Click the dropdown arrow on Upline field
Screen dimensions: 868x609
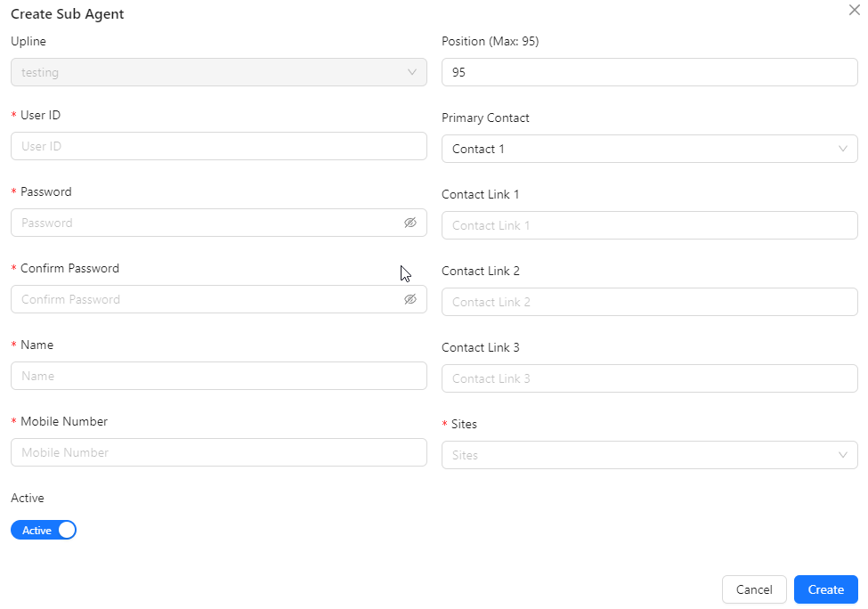[412, 72]
